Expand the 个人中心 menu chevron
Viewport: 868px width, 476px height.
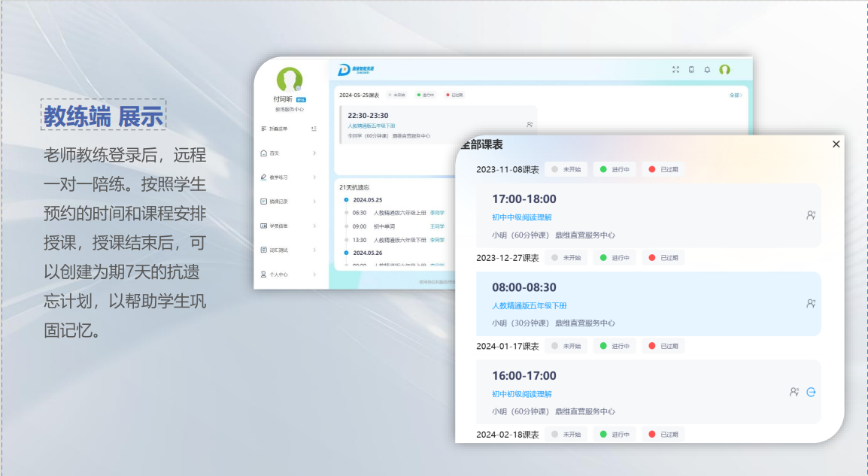314,274
